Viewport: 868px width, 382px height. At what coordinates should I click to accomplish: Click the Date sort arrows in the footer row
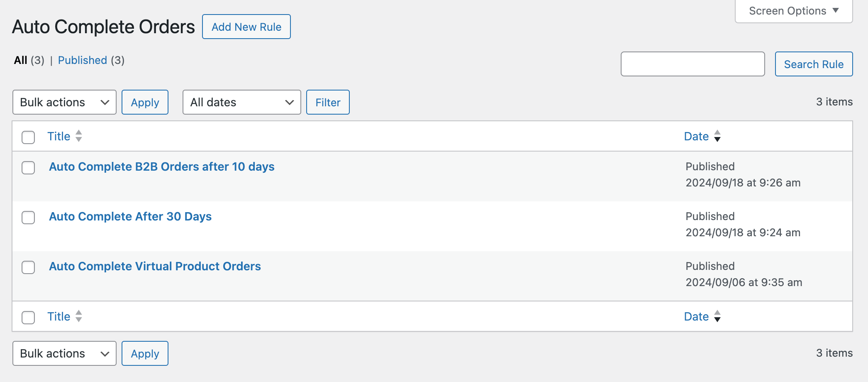point(718,316)
